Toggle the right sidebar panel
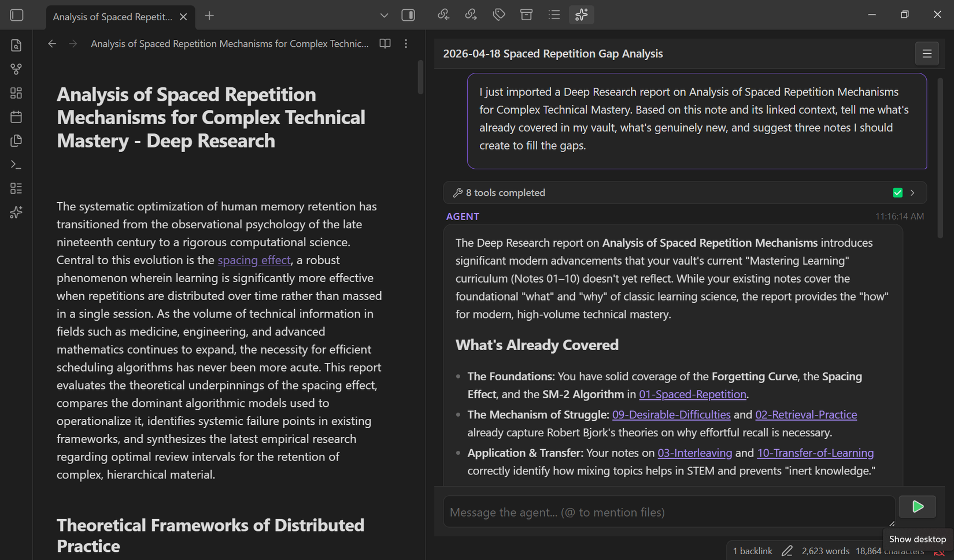Viewport: 954px width, 560px height. [408, 15]
